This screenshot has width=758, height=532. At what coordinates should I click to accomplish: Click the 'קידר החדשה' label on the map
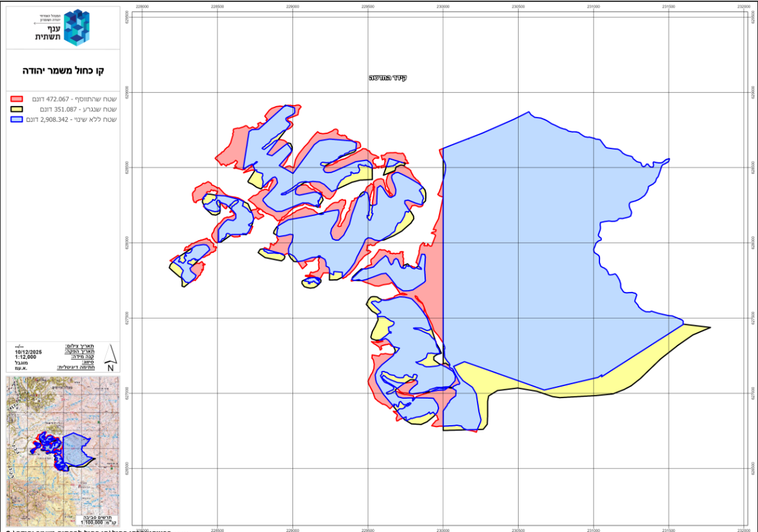click(388, 78)
